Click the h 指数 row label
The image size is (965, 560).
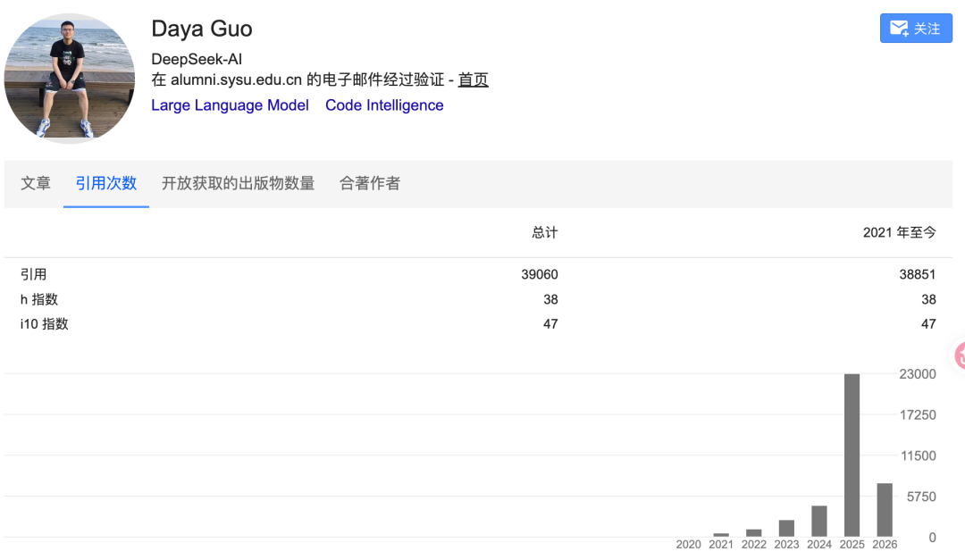39,299
